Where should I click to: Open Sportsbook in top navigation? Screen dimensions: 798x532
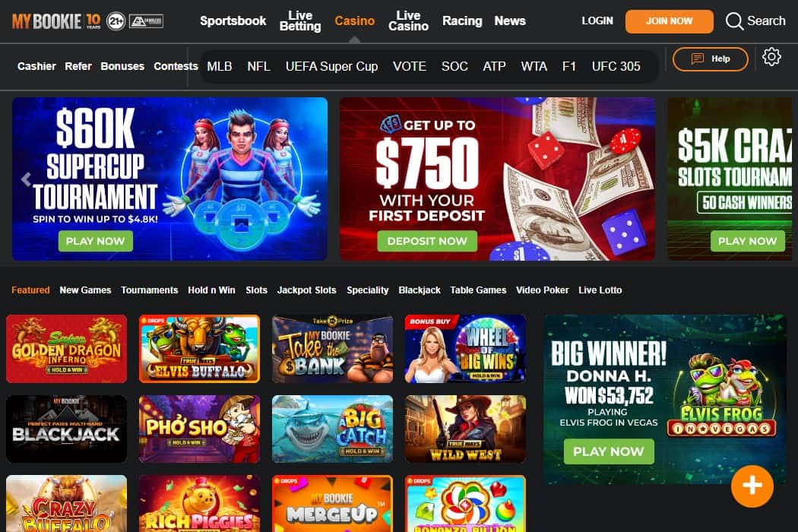(233, 21)
